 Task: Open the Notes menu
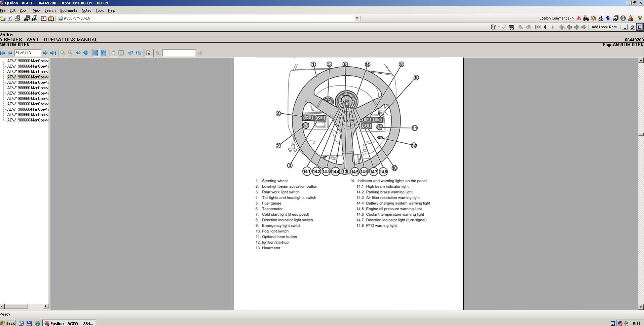click(86, 10)
